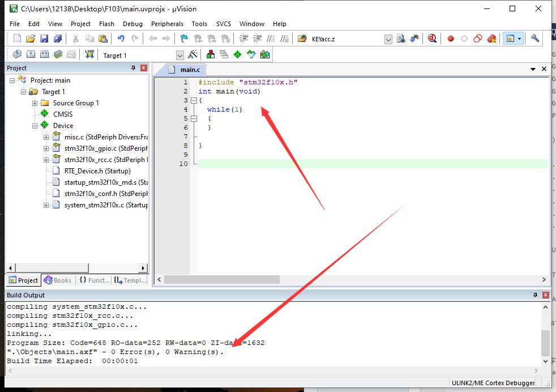This screenshot has width=556, height=392.
Task: Toggle fold marker on line 5
Action: pyautogui.click(x=194, y=118)
